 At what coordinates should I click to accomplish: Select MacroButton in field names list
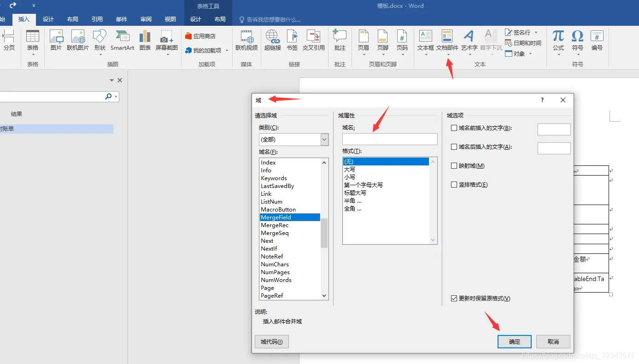[290, 209]
